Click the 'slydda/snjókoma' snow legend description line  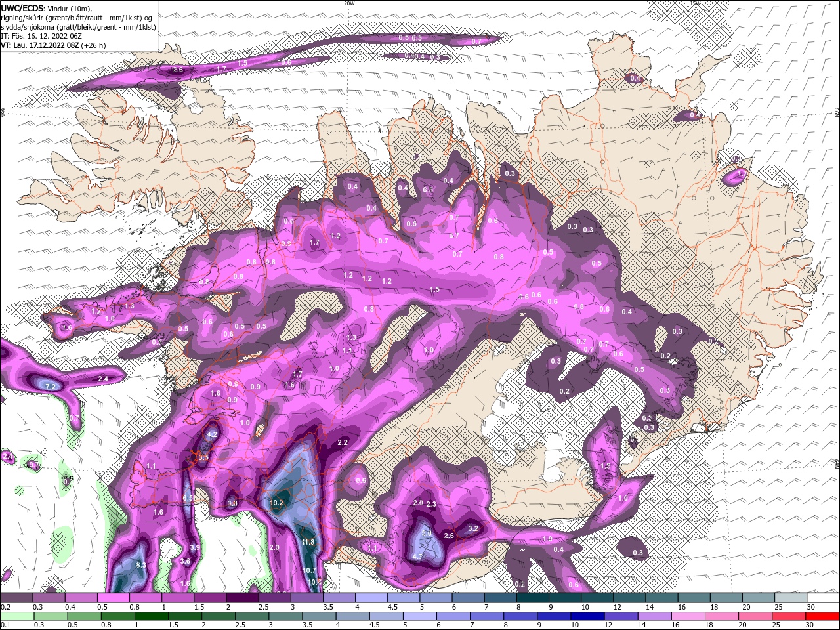(x=78, y=27)
